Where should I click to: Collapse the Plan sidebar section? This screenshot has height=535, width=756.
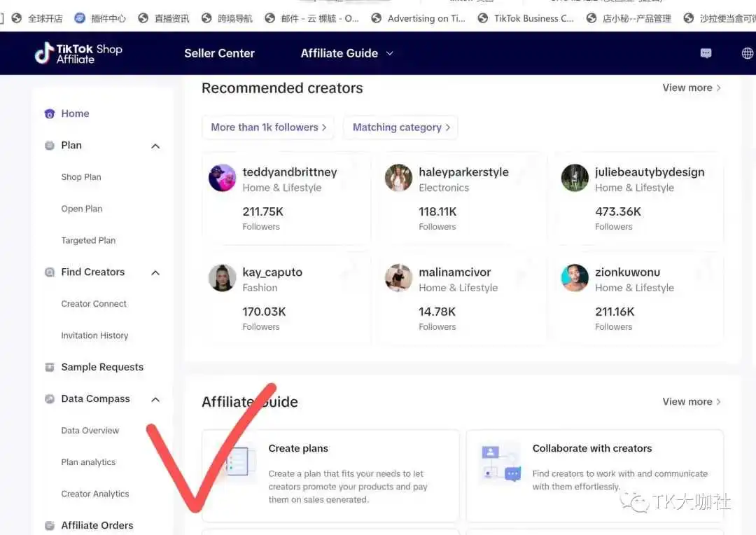tap(155, 146)
